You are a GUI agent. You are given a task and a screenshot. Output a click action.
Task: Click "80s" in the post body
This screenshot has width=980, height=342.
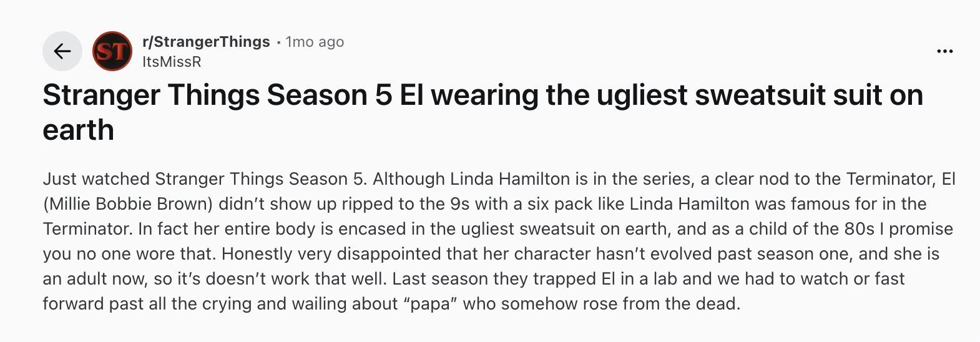click(860, 229)
